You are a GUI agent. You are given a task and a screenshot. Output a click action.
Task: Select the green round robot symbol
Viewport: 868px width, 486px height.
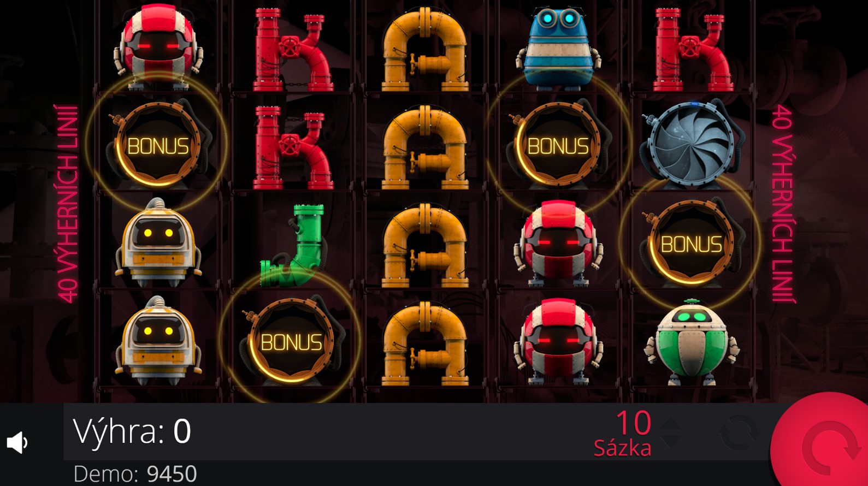point(692,342)
